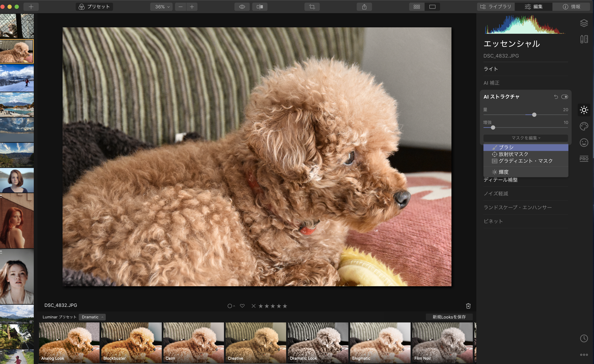Open the 36% zoom level dropdown
Viewport: 594px width, 364px height.
[x=162, y=7]
